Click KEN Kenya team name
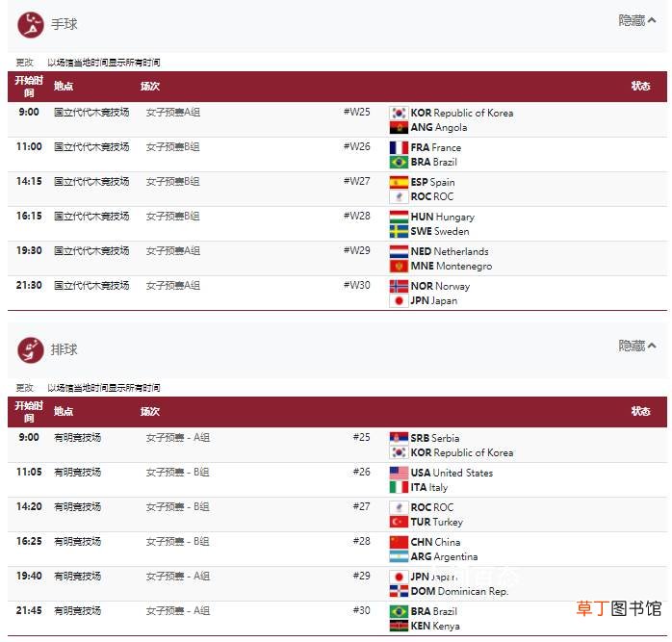 (435, 627)
